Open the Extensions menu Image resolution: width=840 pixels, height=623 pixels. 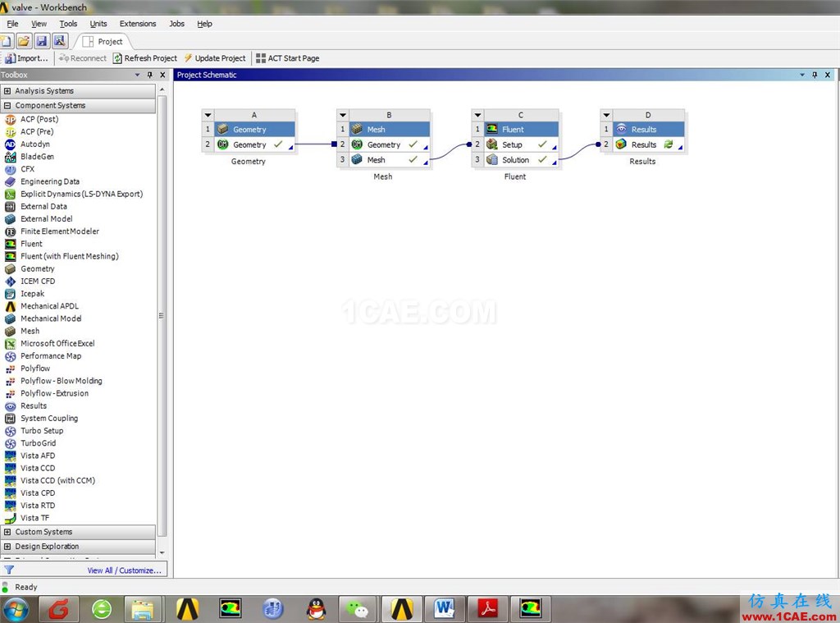click(138, 24)
